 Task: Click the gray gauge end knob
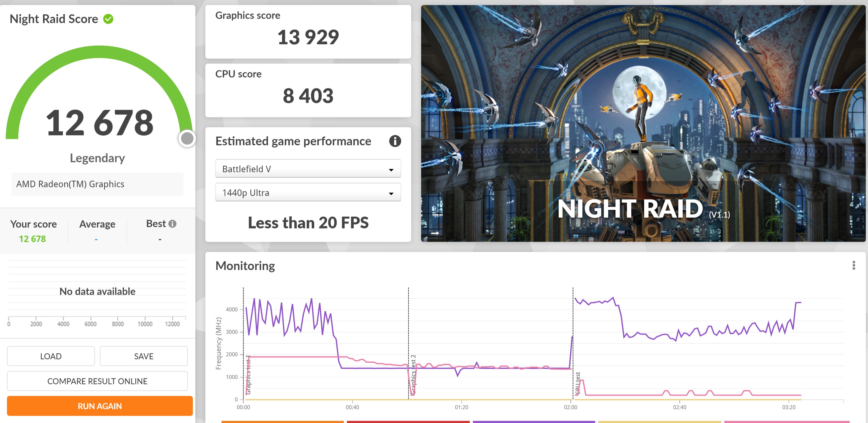pos(187,138)
